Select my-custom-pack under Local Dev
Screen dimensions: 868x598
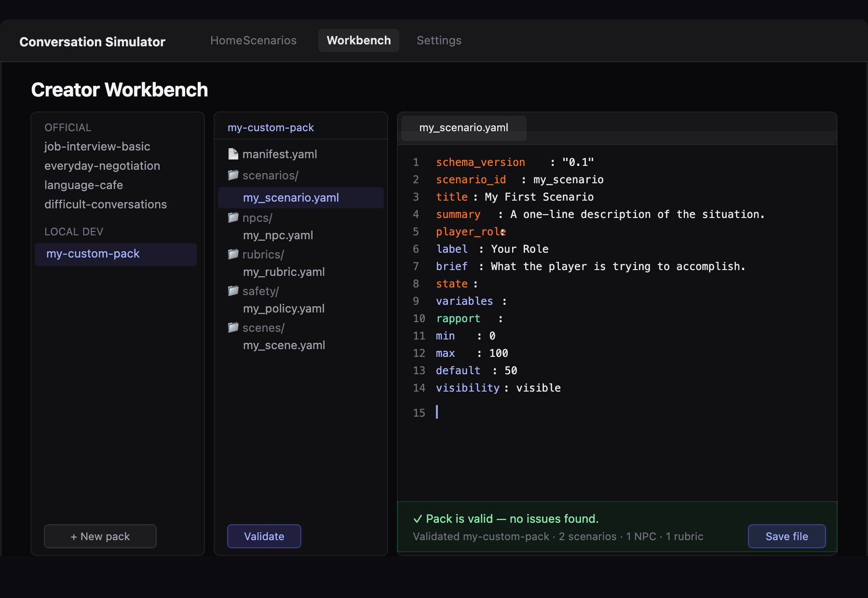116,254
